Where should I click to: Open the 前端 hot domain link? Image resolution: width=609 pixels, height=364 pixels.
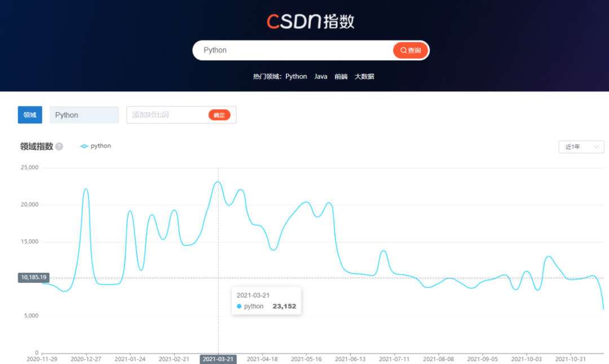341,77
